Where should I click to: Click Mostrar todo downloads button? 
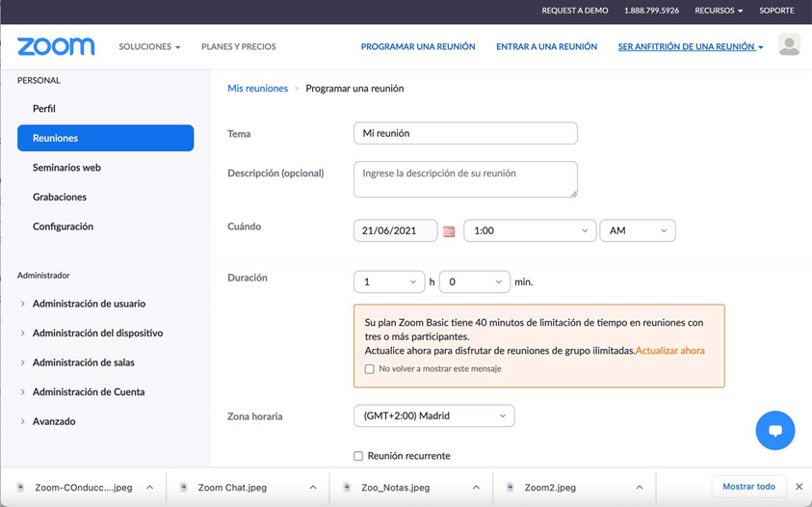click(748, 486)
